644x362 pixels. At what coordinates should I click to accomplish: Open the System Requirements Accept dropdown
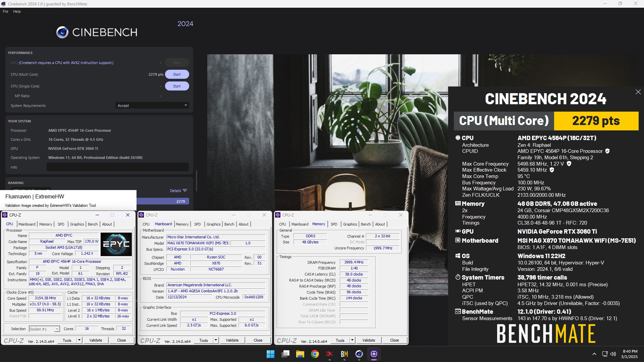[152, 106]
